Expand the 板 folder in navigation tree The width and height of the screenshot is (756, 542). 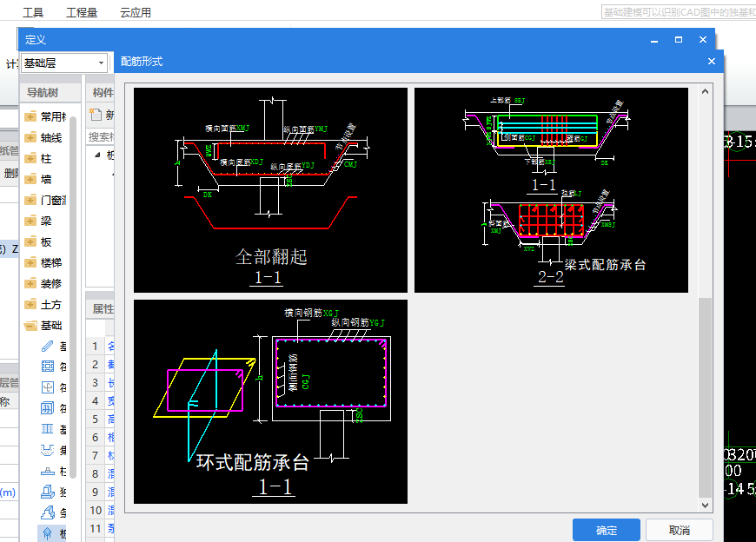[x=30, y=241]
